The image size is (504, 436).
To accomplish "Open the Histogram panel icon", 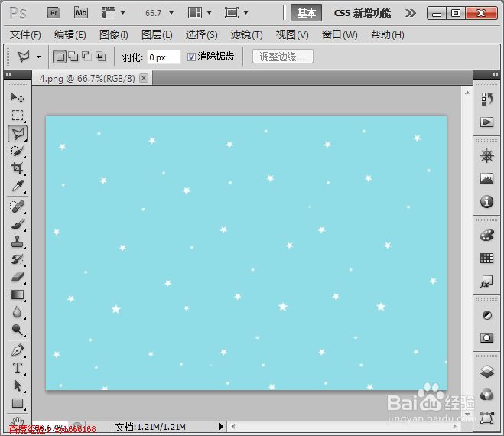I will pos(486,178).
